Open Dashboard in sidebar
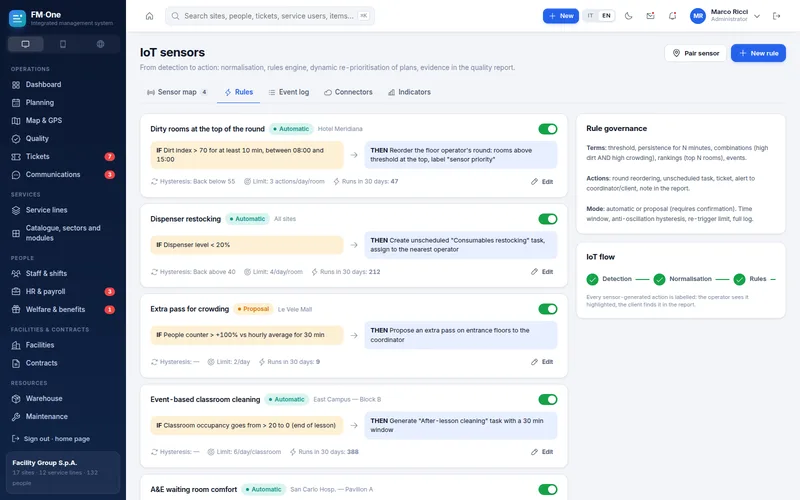800x500 pixels. [63, 85]
